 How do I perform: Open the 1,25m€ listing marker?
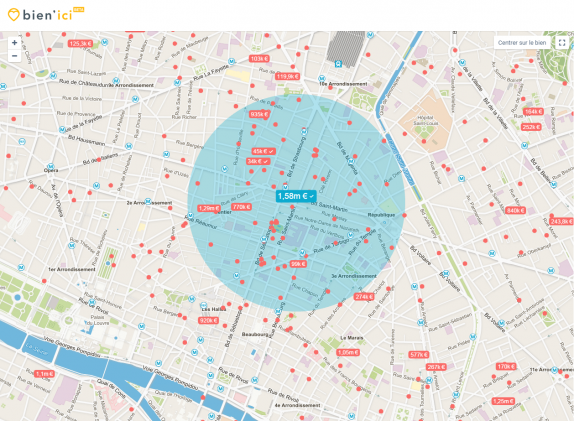click(503, 401)
